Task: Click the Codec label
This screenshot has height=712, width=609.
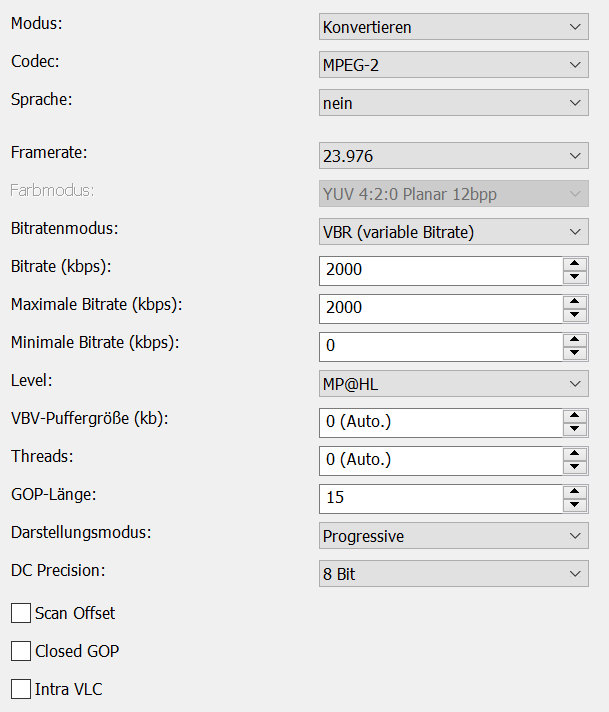Action: [x=35, y=61]
